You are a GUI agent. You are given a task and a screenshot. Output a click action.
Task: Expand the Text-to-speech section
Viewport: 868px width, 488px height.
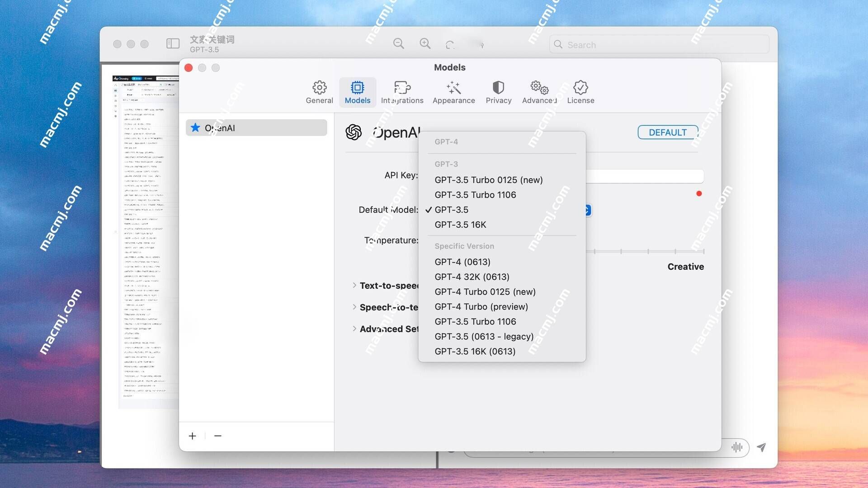[x=354, y=286]
